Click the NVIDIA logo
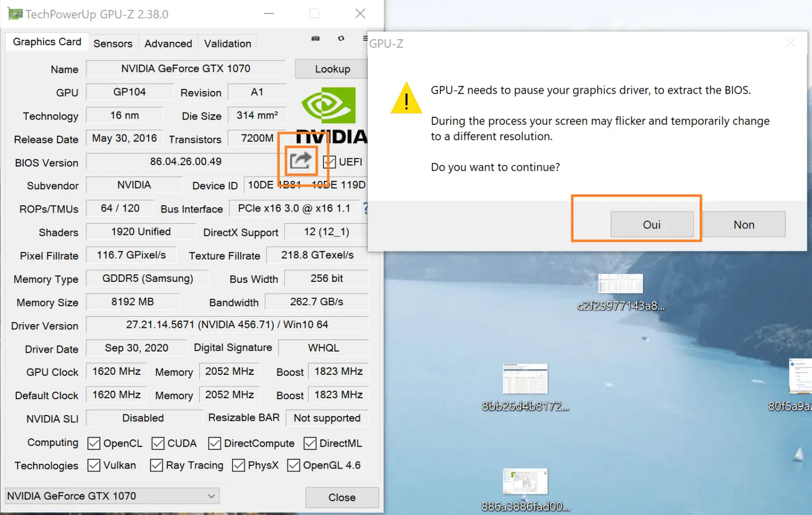812x515 pixels. [x=331, y=115]
